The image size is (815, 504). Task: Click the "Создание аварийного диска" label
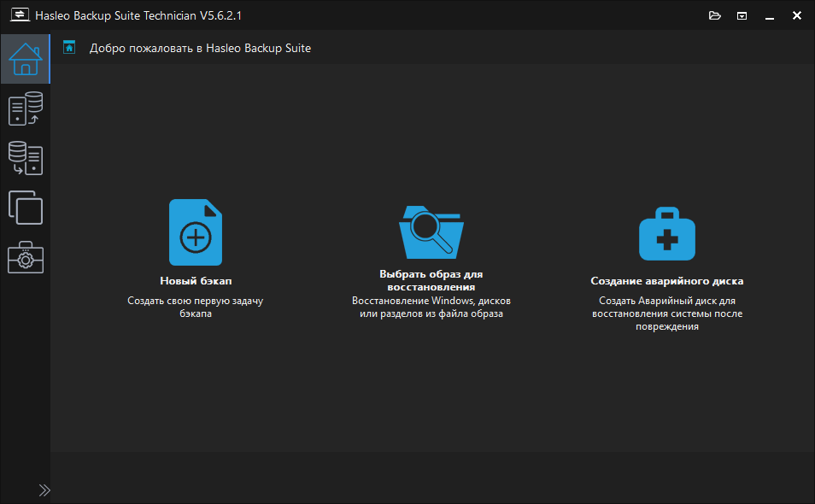point(666,280)
